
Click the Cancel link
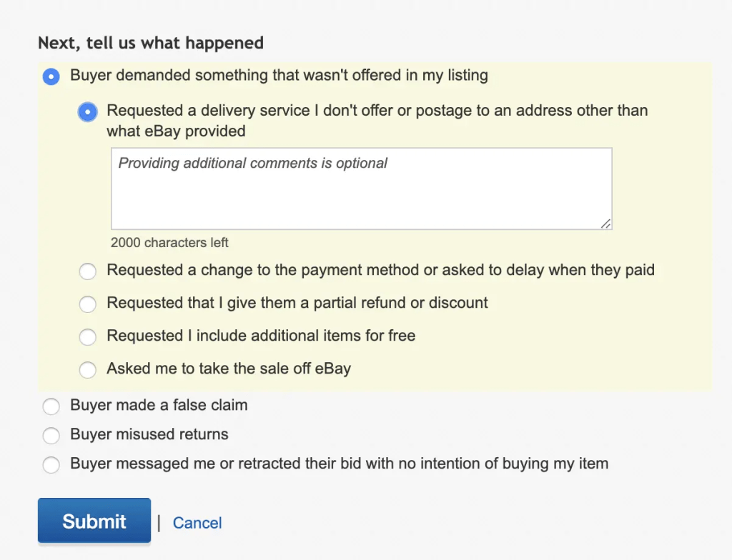pyautogui.click(x=197, y=523)
